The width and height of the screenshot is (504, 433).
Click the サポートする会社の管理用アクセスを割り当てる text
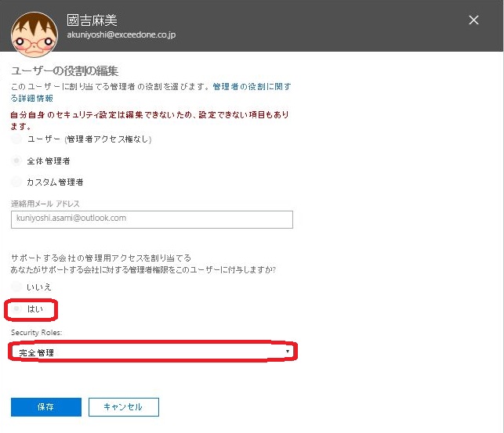pyautogui.click(x=101, y=258)
